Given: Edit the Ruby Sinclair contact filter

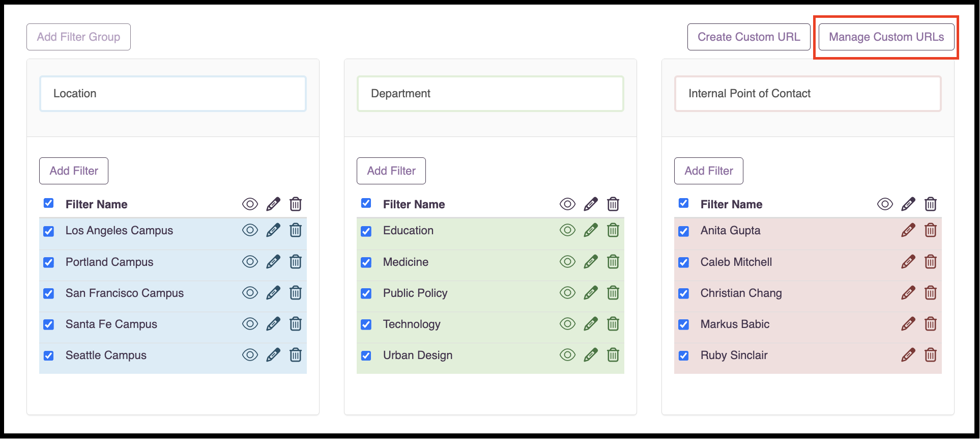Looking at the screenshot, I should coord(908,355).
